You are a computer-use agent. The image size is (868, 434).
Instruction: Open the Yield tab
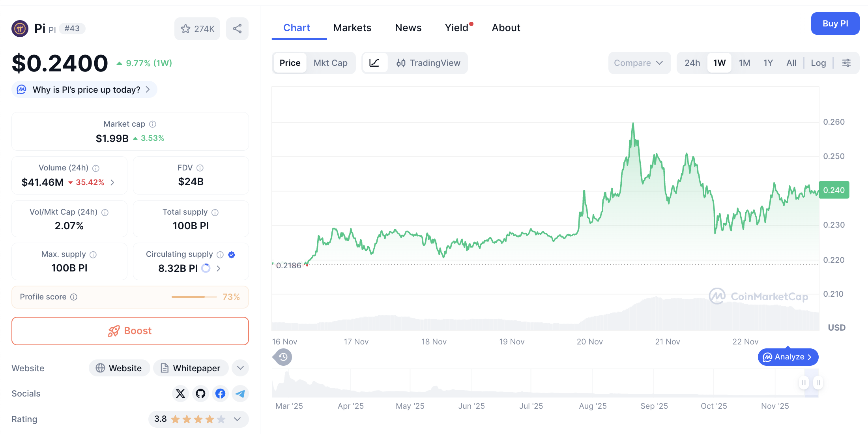click(x=456, y=27)
